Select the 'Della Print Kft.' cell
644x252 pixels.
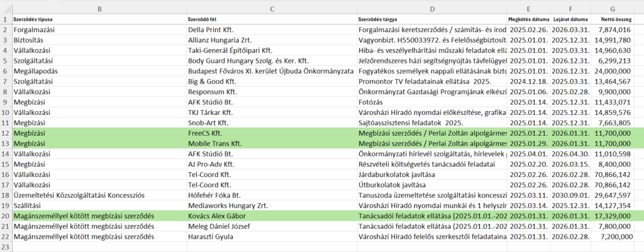(272, 30)
